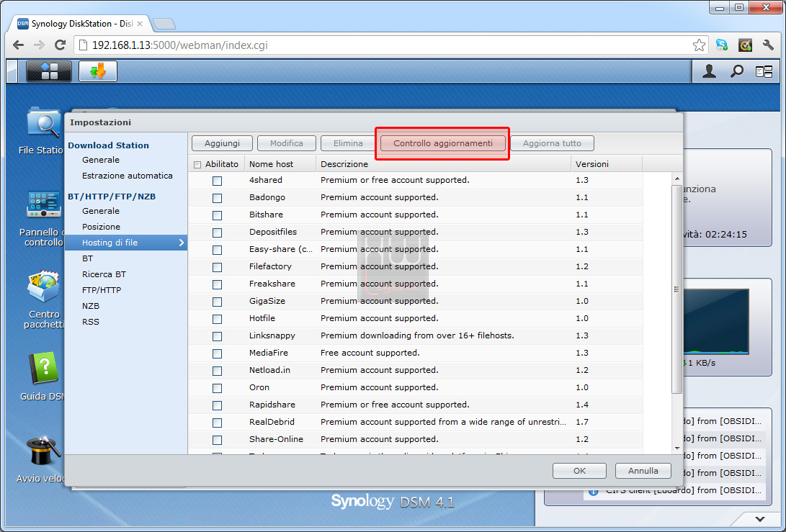The width and height of the screenshot is (786, 532).
Task: Open the DSM main menu button
Action: 48,71
